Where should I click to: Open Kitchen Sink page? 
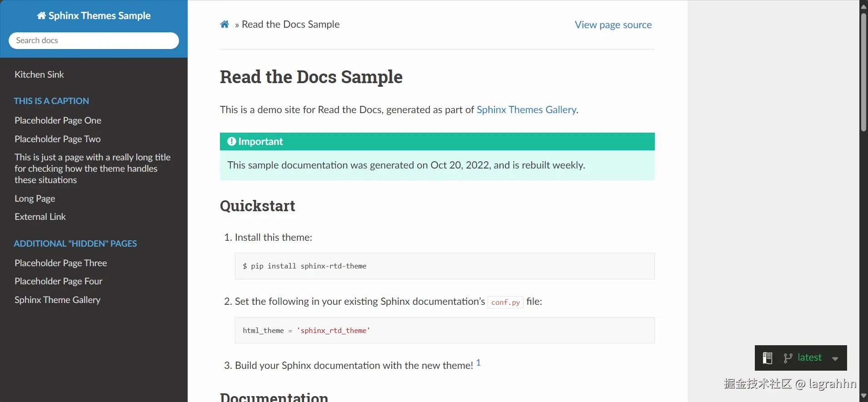pos(39,74)
